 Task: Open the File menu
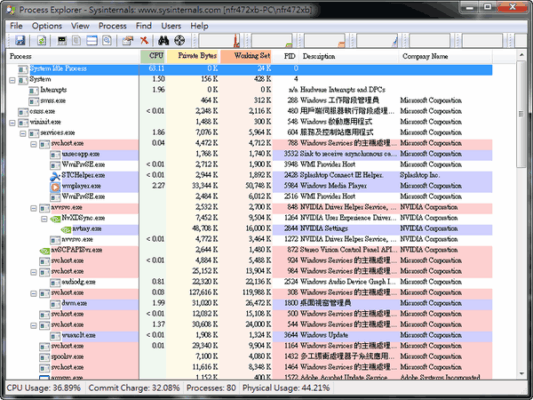pyautogui.click(x=16, y=26)
